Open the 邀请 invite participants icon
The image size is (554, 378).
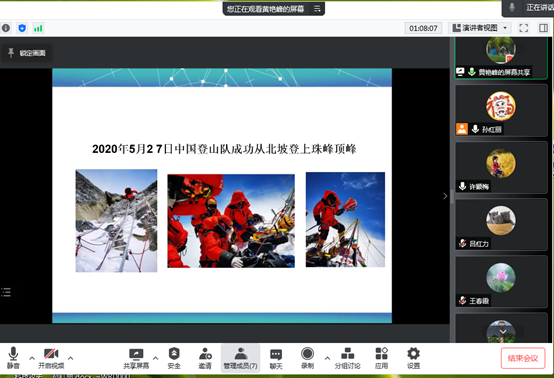tap(205, 358)
